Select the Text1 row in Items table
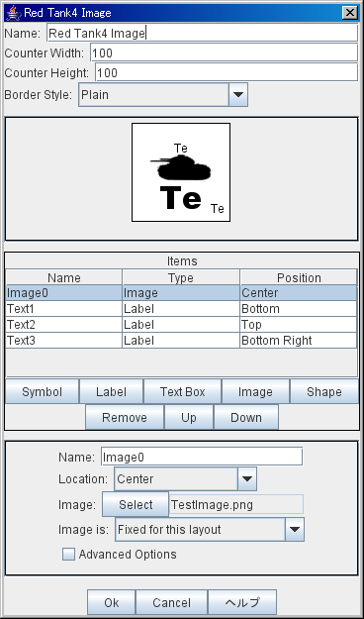This screenshot has width=364, height=619. click(x=181, y=309)
